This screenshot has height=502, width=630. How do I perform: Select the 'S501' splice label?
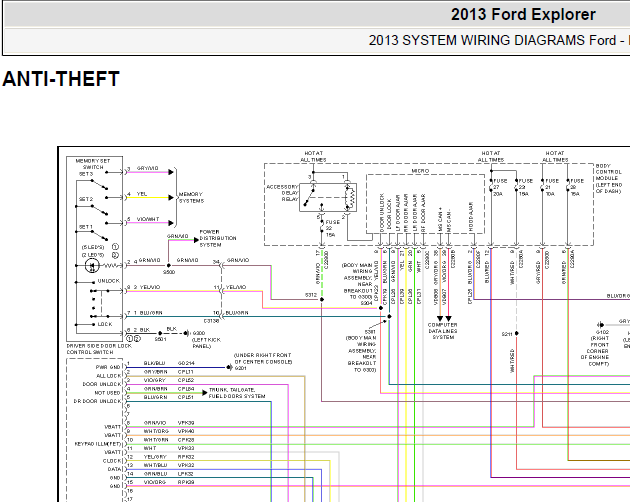(x=161, y=339)
